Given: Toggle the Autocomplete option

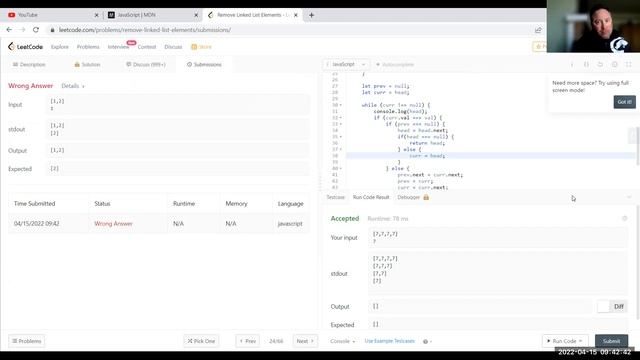Looking at the screenshot, I should pyautogui.click(x=395, y=64).
